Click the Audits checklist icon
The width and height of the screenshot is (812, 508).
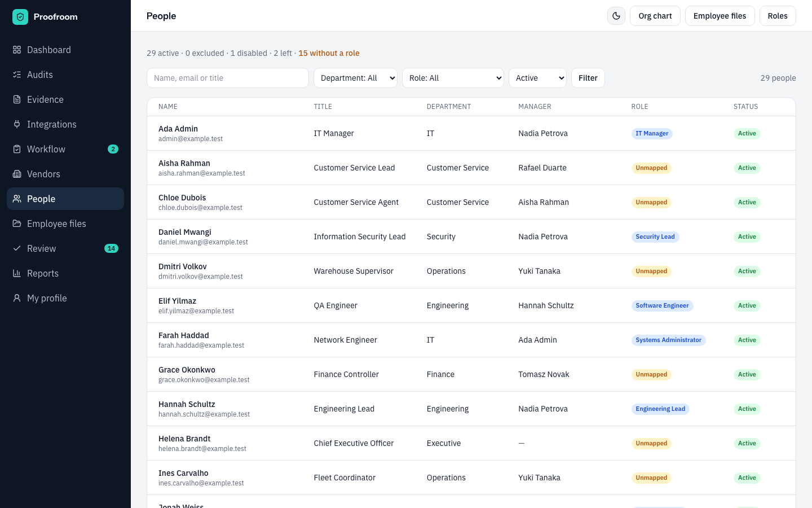click(17, 75)
